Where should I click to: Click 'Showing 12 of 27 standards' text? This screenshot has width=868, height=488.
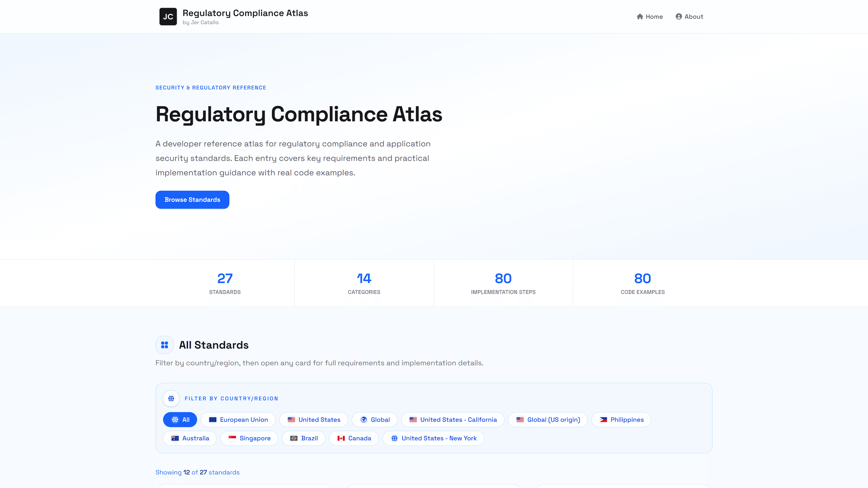tap(198, 472)
